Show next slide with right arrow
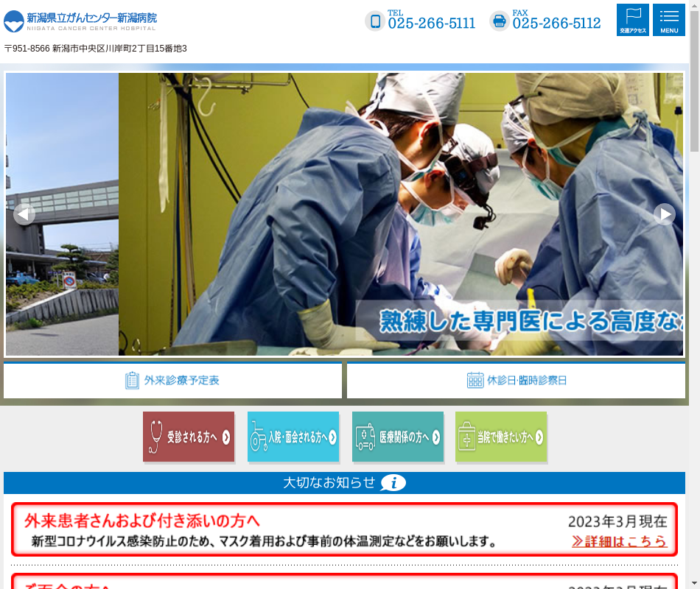 click(665, 215)
